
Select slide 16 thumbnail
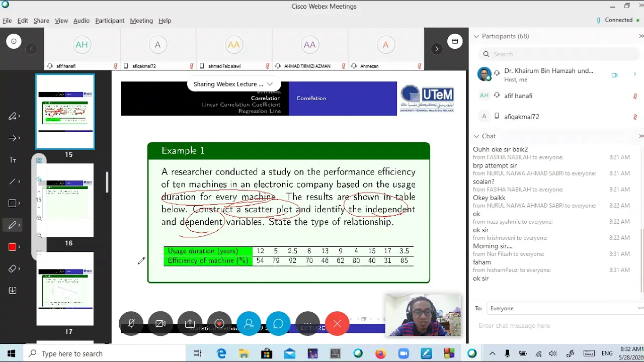[65, 200]
